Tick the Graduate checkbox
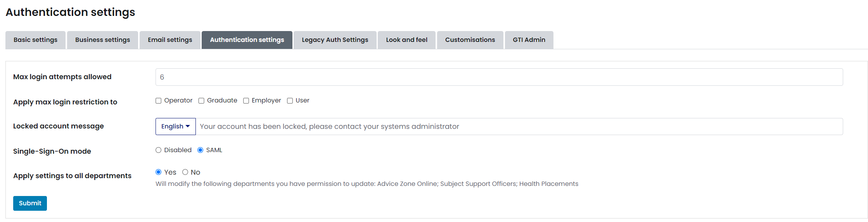 pyautogui.click(x=201, y=101)
